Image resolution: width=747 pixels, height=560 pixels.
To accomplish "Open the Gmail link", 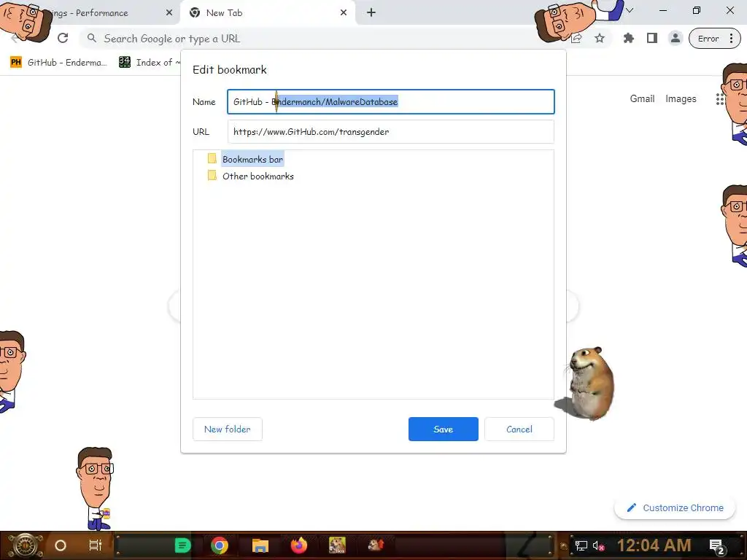I will tap(642, 98).
